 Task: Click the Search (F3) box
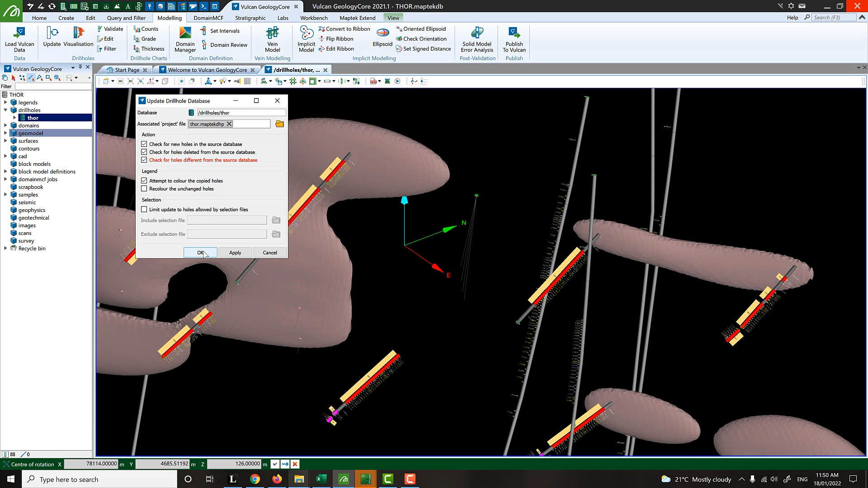click(x=834, y=18)
